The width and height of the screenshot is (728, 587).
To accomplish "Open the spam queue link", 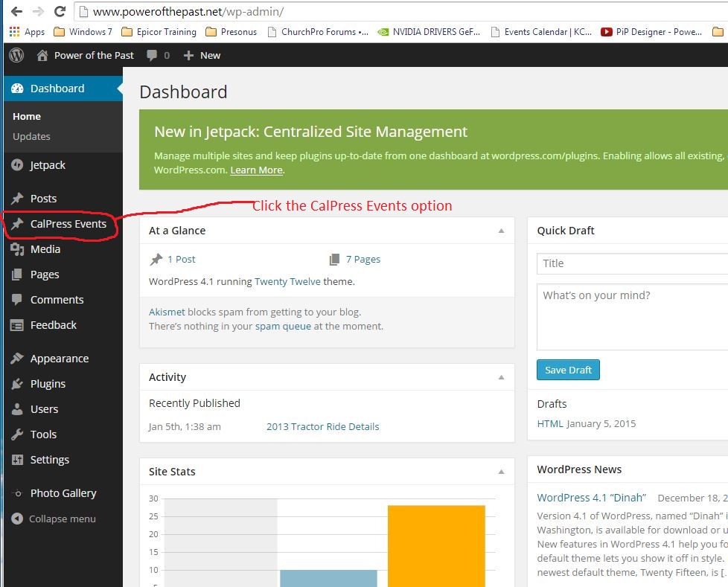I will [283, 326].
